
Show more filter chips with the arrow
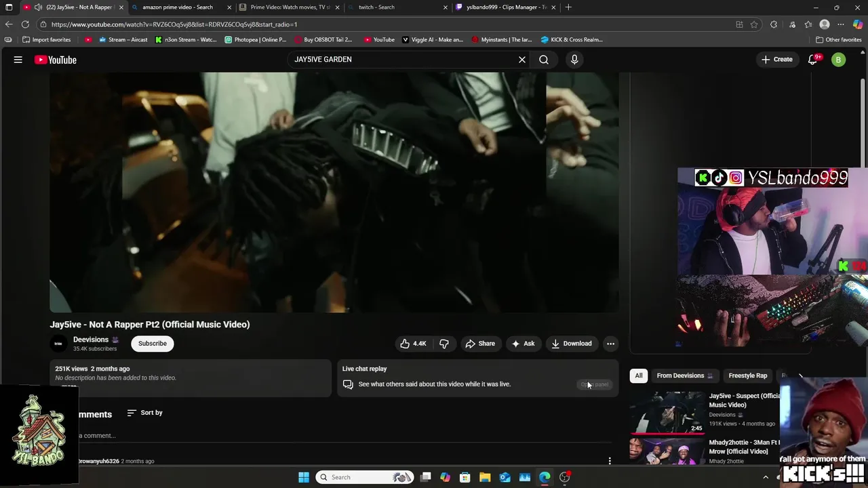coord(801,375)
